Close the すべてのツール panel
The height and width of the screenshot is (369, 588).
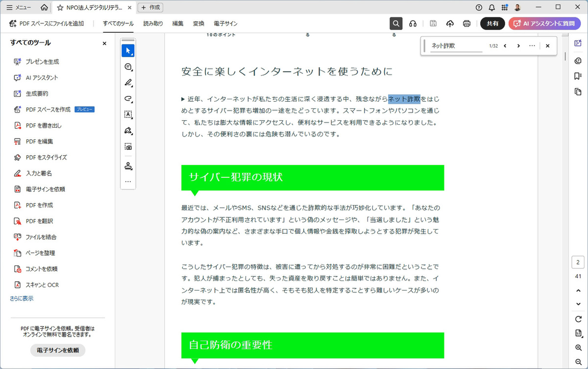[x=104, y=43]
